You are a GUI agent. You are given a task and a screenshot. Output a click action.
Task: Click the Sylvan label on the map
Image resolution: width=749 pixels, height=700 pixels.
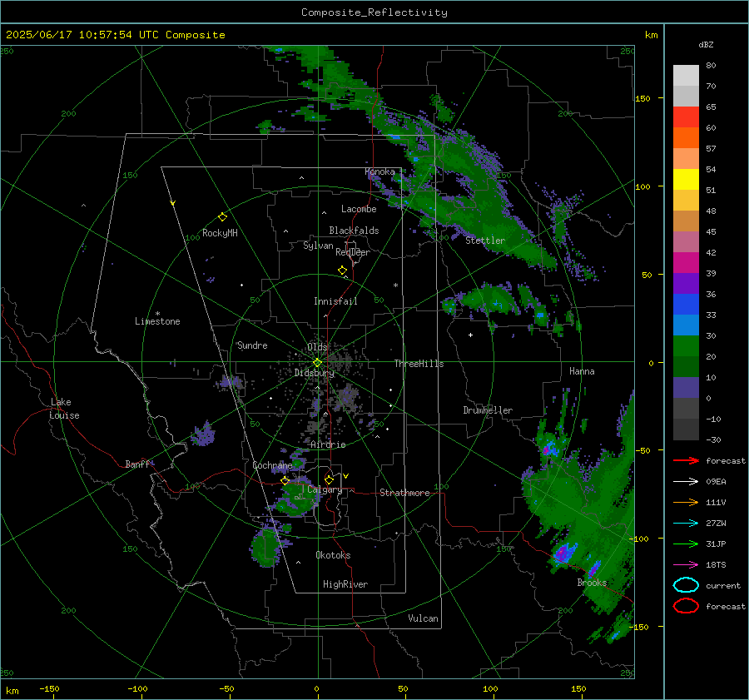pyautogui.click(x=318, y=246)
